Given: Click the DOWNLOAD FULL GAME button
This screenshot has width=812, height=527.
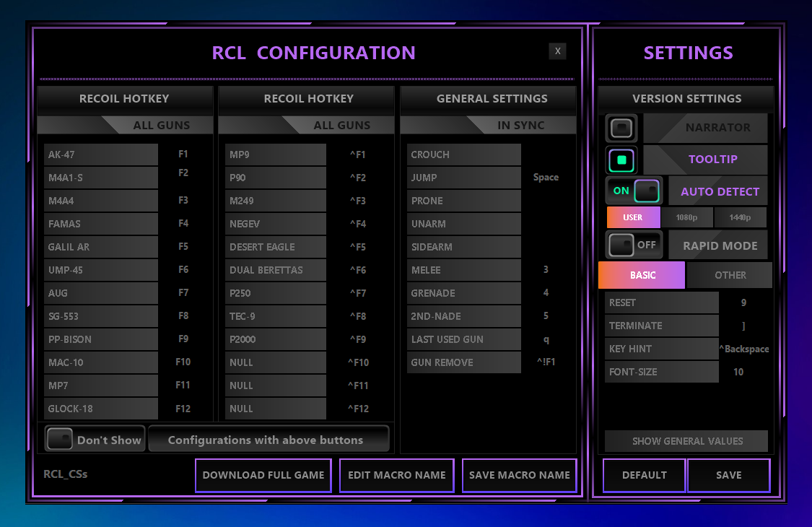Looking at the screenshot, I should 263,475.
